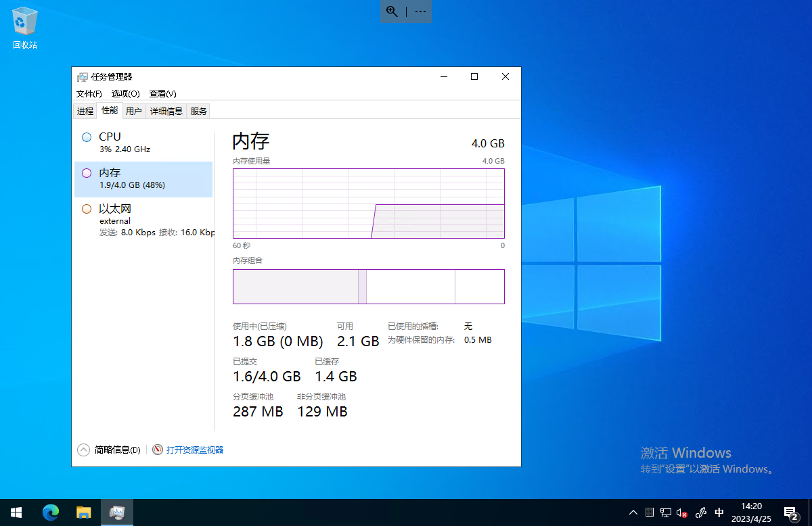Minimize the Task Manager window
Viewport: 812px width, 526px height.
[x=444, y=77]
